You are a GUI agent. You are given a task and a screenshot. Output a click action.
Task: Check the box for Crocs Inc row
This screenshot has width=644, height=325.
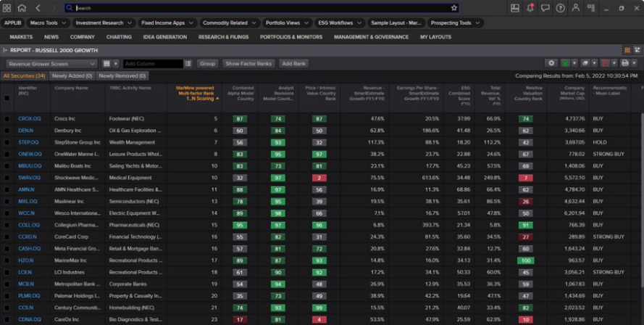pos(7,118)
